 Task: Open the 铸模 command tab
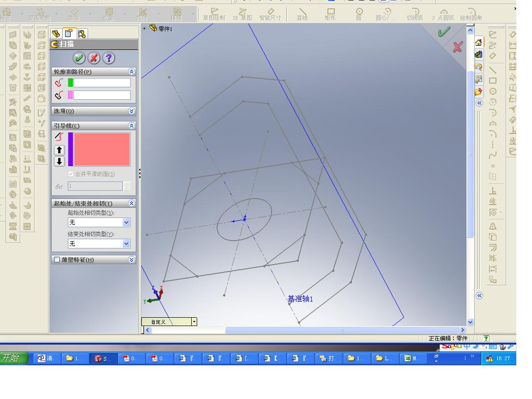click(176, 15)
